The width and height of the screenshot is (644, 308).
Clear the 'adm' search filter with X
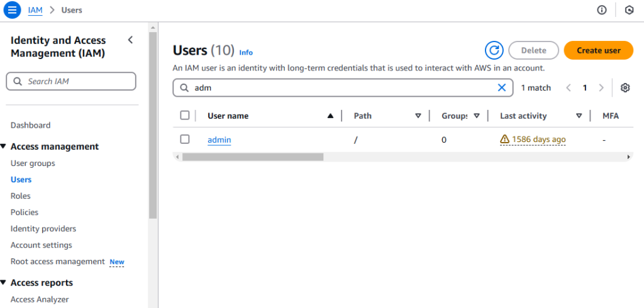pos(501,87)
